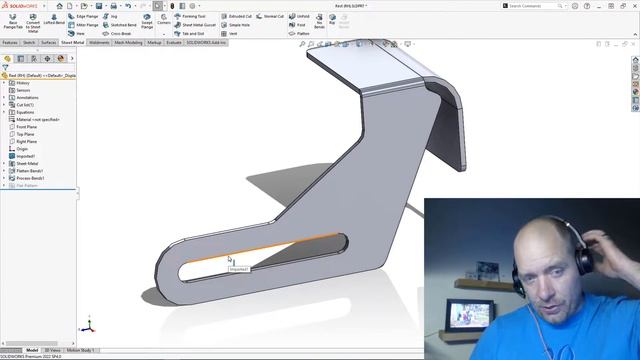The width and height of the screenshot is (640, 360).
Task: Click the Home icon in top toolbar
Action: (60, 6)
